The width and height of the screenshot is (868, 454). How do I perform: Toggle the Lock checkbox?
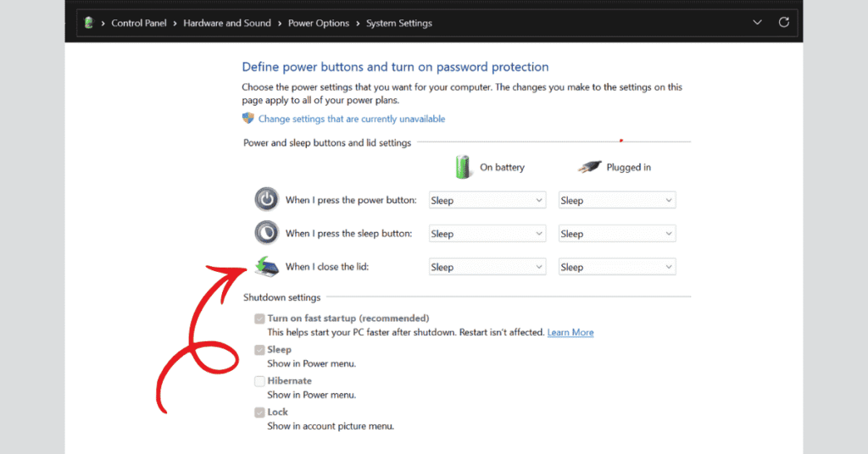click(259, 412)
